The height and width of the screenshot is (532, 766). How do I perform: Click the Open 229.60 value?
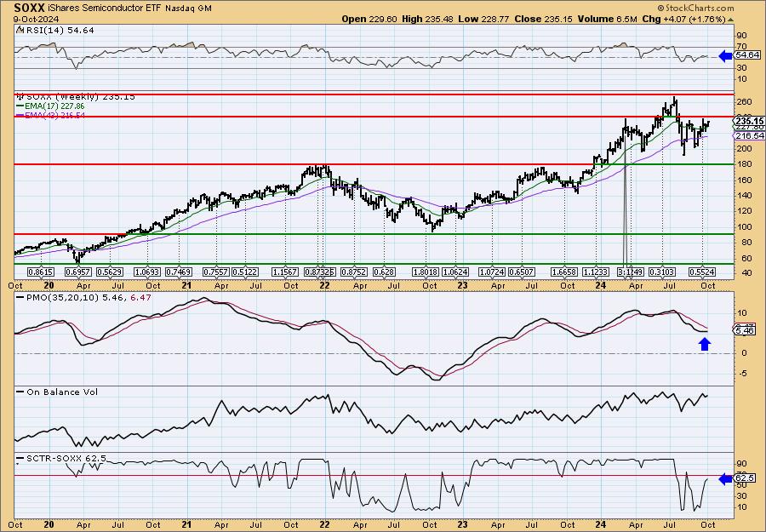[369, 19]
